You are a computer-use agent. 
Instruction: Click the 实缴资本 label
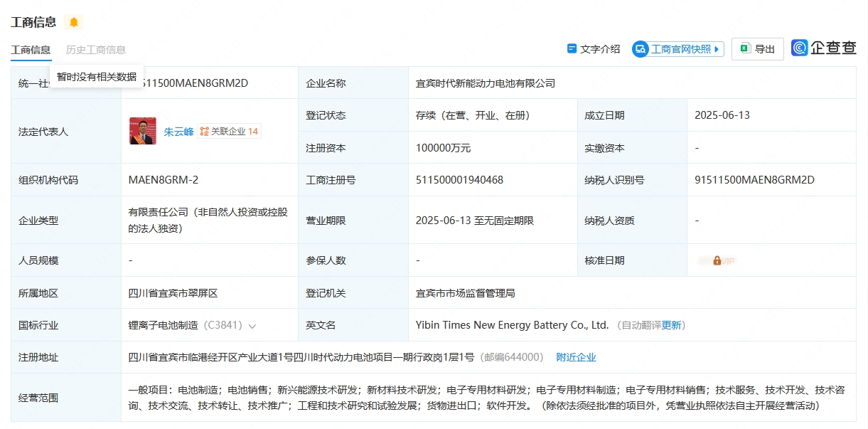point(604,148)
